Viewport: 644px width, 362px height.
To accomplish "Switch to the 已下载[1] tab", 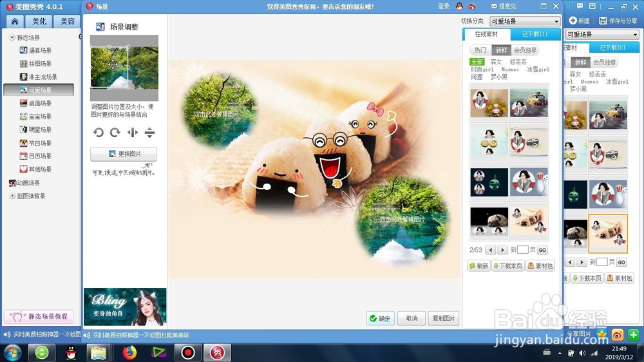I will coord(535,34).
